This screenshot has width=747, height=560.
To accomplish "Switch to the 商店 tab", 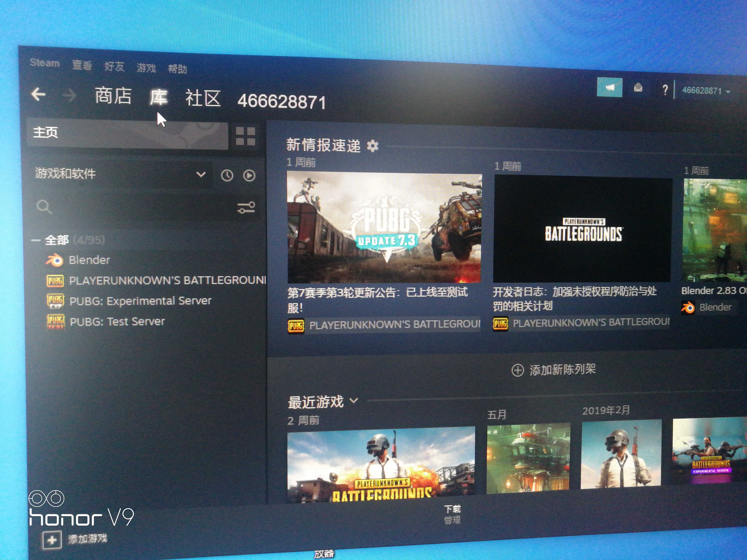I will pyautogui.click(x=113, y=96).
